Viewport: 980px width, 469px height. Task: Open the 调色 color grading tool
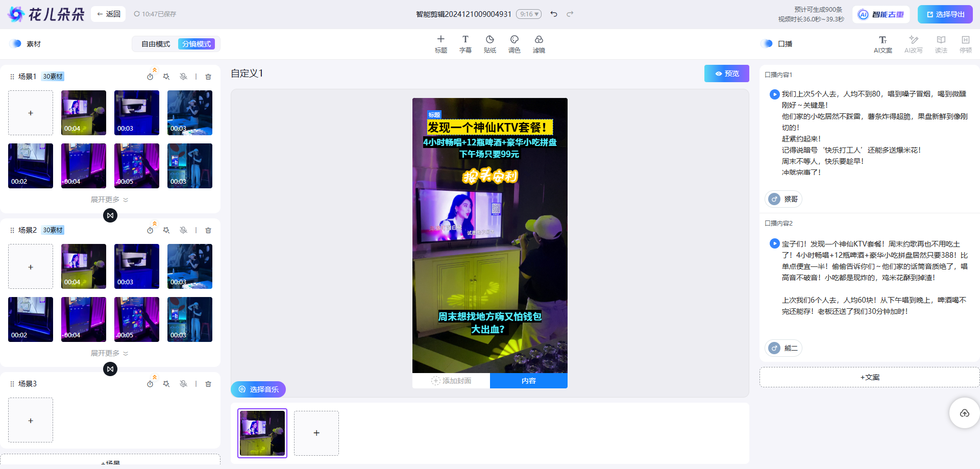514,43
